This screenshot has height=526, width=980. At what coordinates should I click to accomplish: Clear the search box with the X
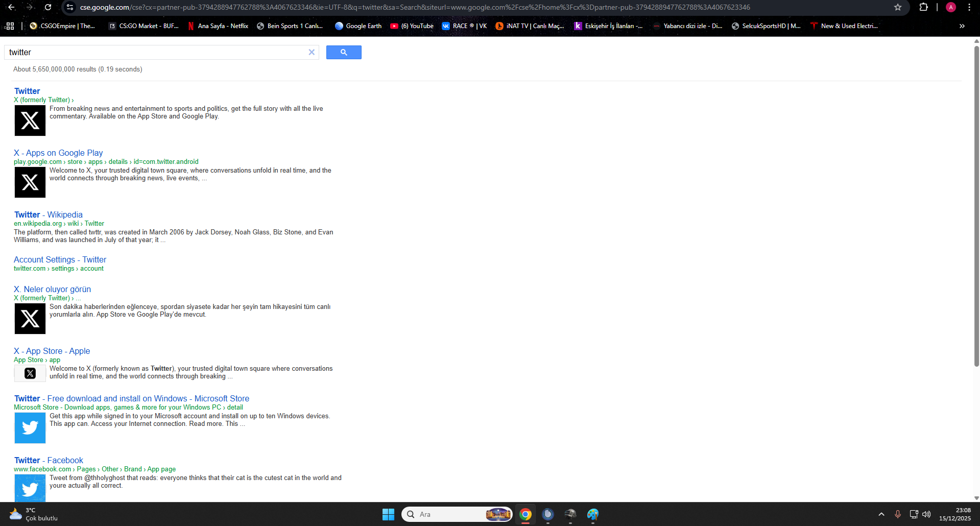coord(312,52)
